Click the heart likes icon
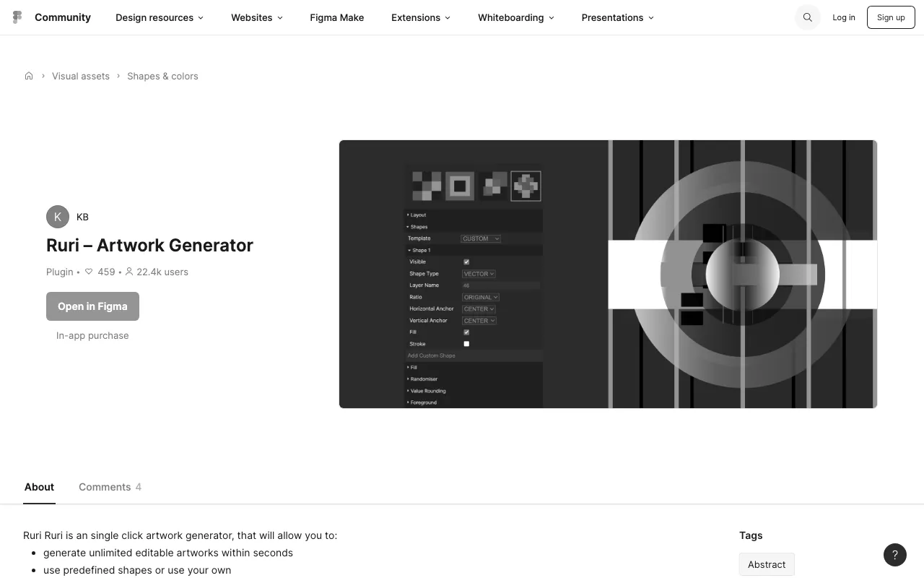Screen dimensions: 924x578 [89, 272]
